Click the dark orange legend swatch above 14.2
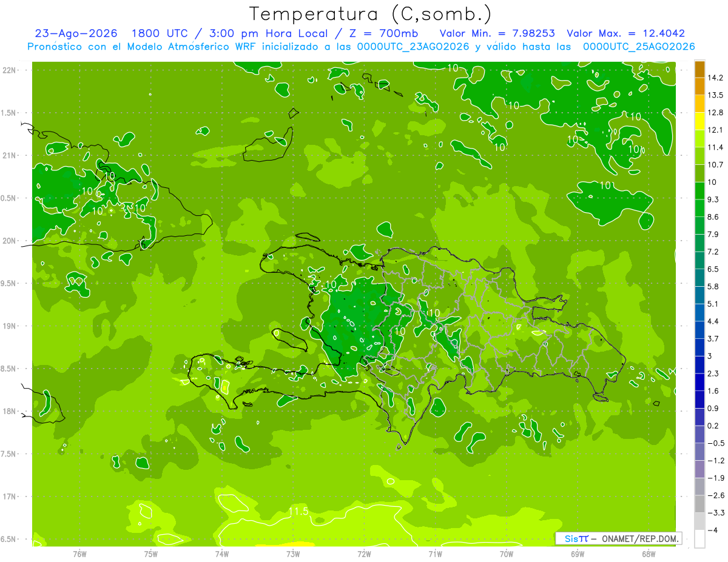Screen dimensions: 728x562 (x=699, y=69)
